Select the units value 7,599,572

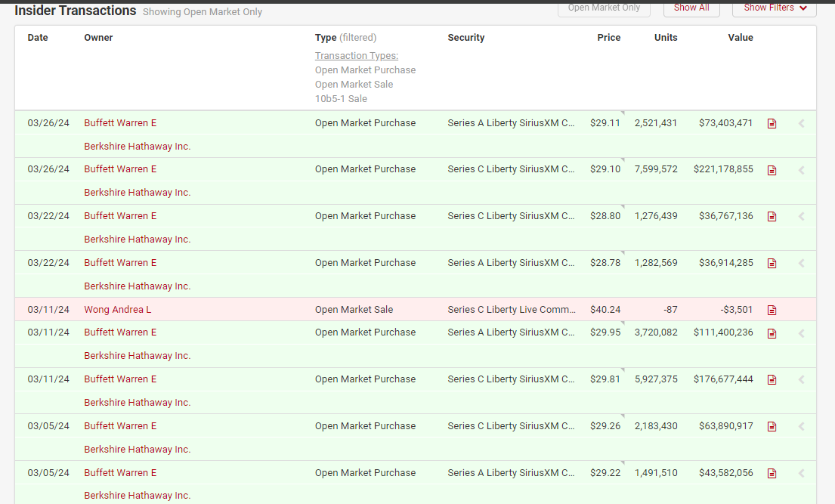click(656, 169)
